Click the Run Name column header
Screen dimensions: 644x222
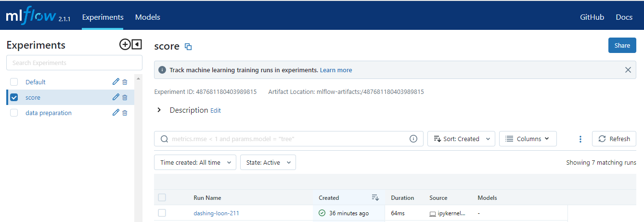(x=207, y=197)
